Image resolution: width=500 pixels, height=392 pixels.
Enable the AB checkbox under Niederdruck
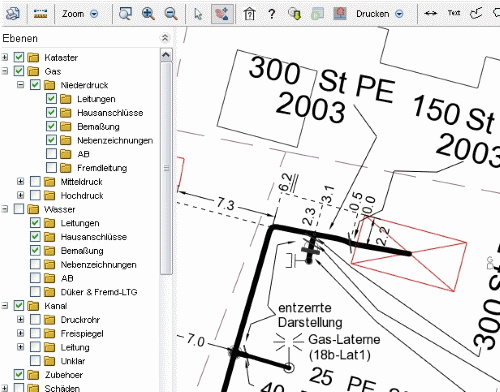click(x=51, y=154)
